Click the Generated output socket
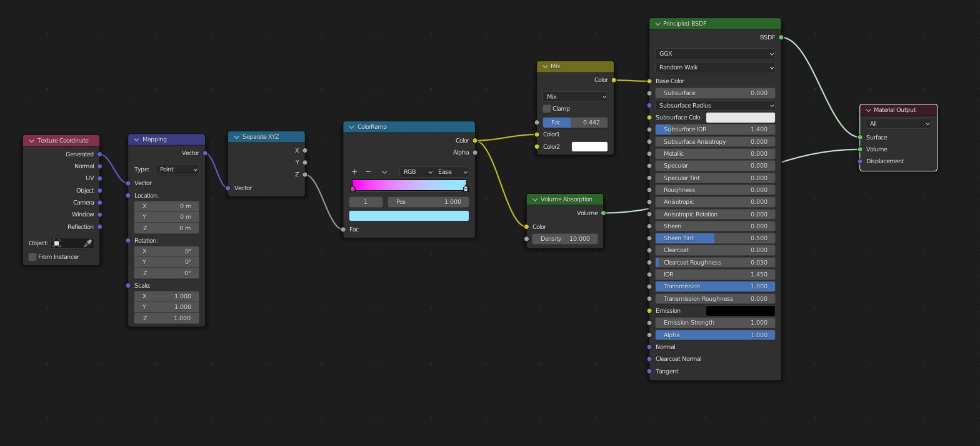980x446 pixels. [x=100, y=154]
